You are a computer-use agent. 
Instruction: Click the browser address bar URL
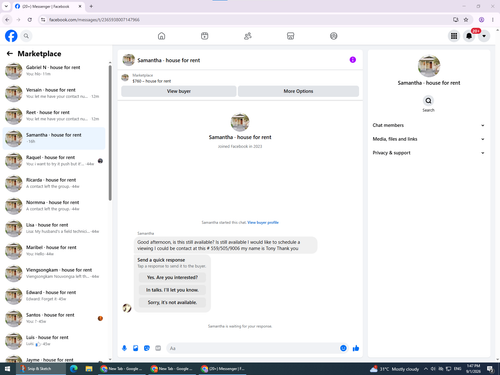[x=94, y=20]
